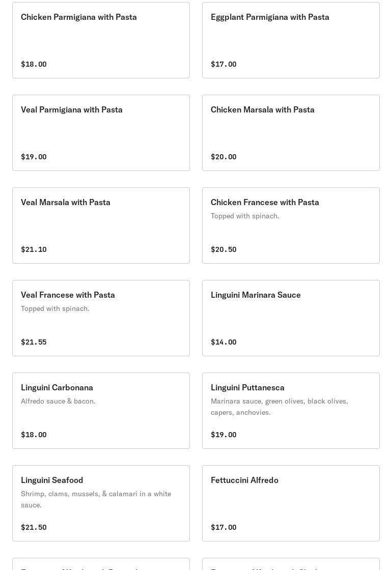Select Eggplant Parmigiana with Pasta card

[x=291, y=40]
